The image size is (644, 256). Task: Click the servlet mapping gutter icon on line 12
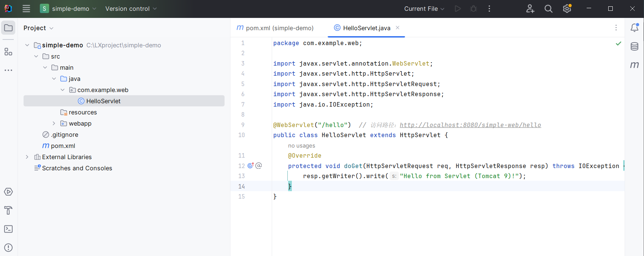click(259, 165)
